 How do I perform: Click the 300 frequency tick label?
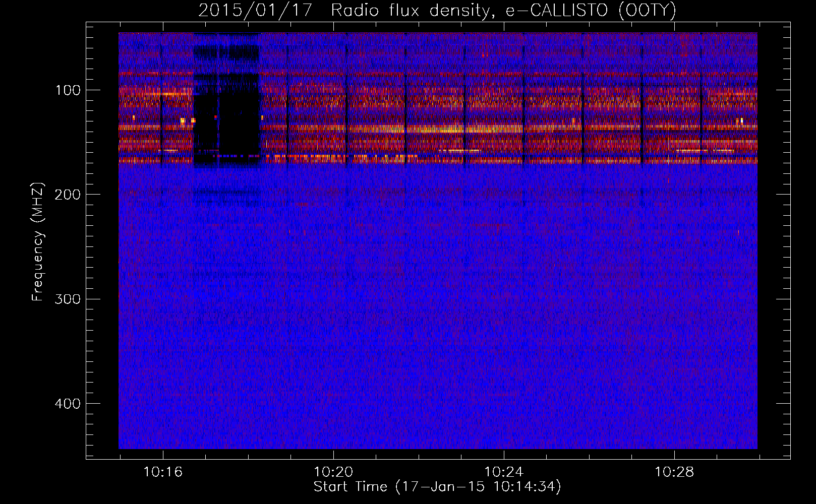coord(68,299)
